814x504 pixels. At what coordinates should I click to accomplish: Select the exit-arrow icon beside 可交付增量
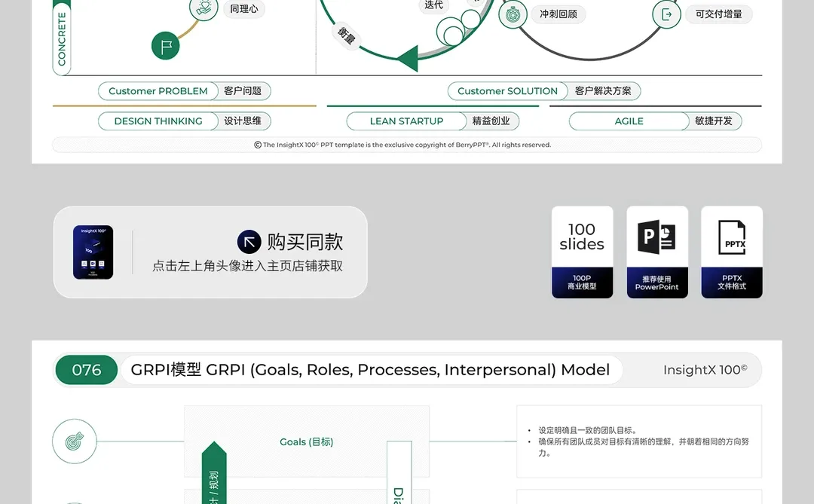click(x=666, y=14)
